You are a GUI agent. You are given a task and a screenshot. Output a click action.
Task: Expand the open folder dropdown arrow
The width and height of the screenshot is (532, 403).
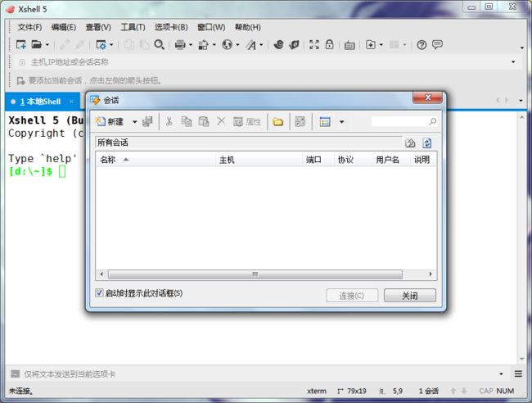(x=47, y=44)
